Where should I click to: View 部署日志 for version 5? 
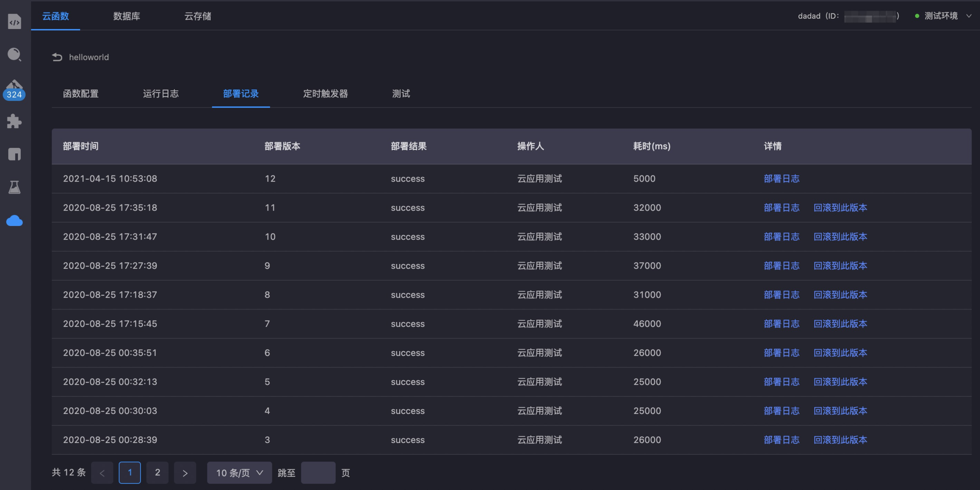pyautogui.click(x=782, y=382)
